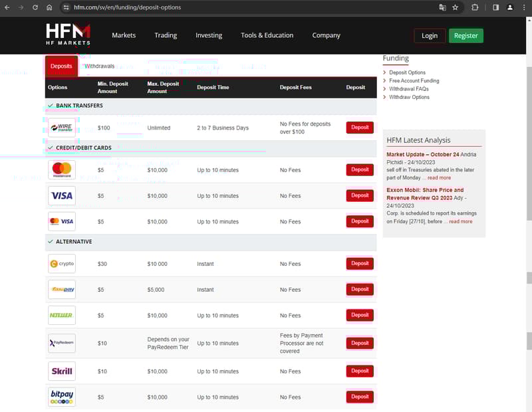Click the Wire Transfer payment icon
Screen dimensions: 532x412
62,128
